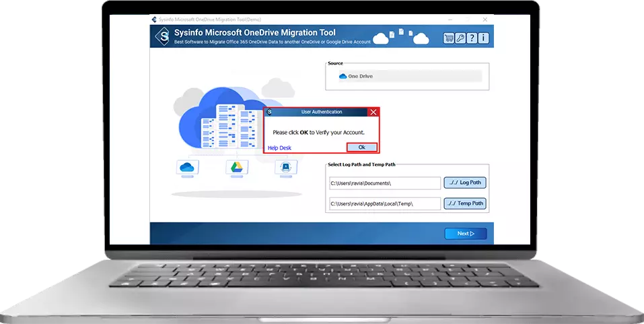The image size is (644, 324).
Task: Close the migration tool window
Action: 485,20
